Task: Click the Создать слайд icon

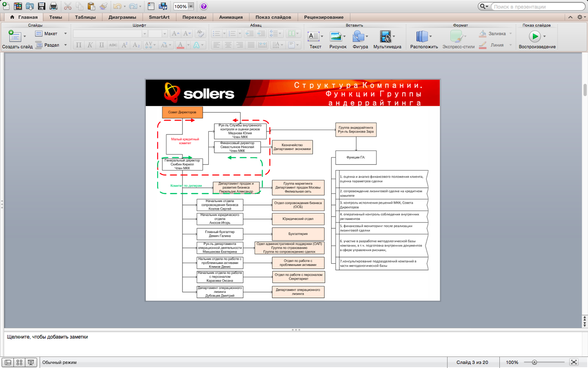Action: (15, 36)
